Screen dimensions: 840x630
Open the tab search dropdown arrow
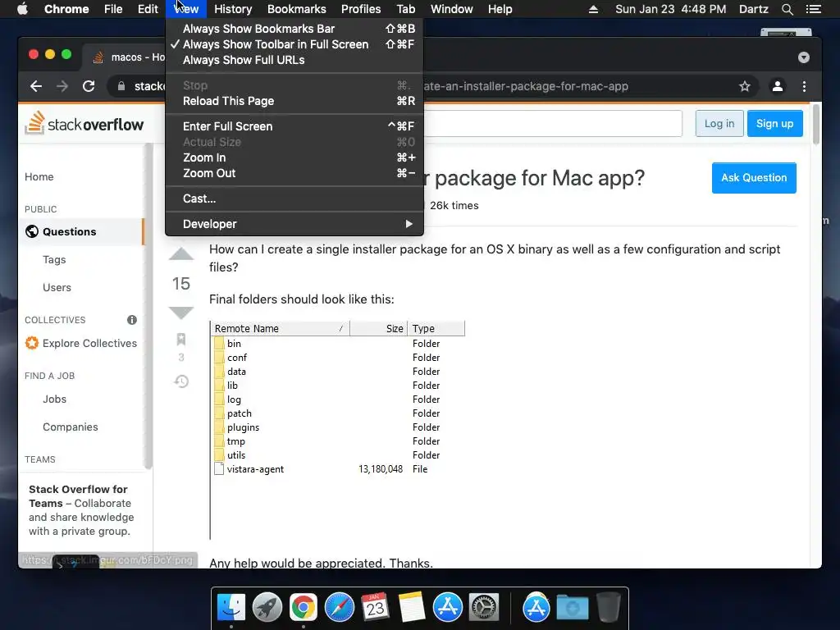[x=804, y=57]
